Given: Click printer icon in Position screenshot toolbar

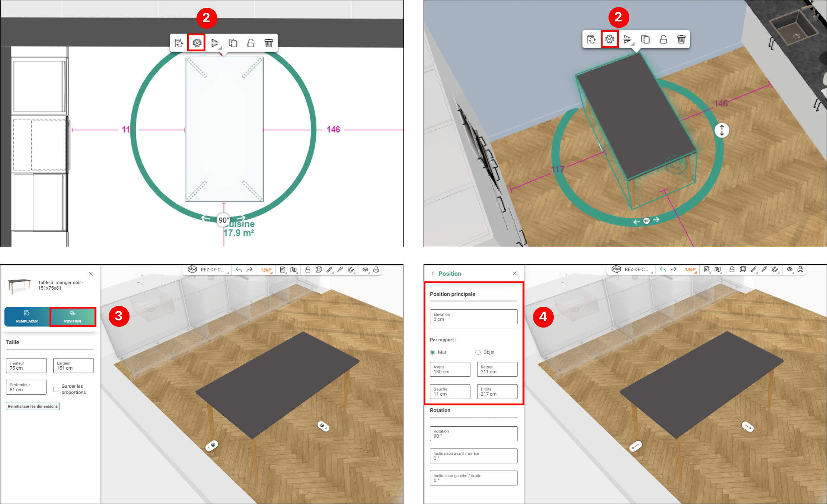Looking at the screenshot, I should (x=800, y=269).
